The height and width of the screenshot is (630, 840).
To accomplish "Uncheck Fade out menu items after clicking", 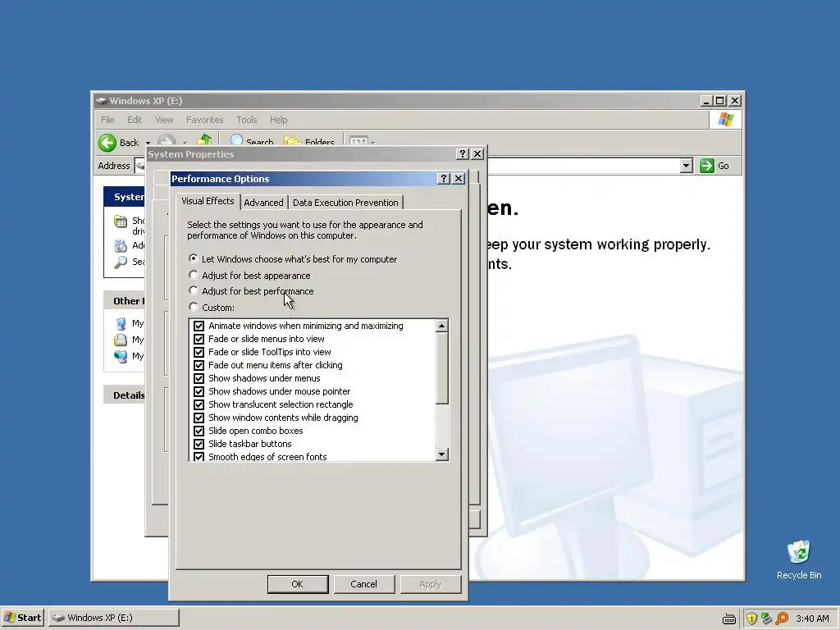I will [199, 365].
